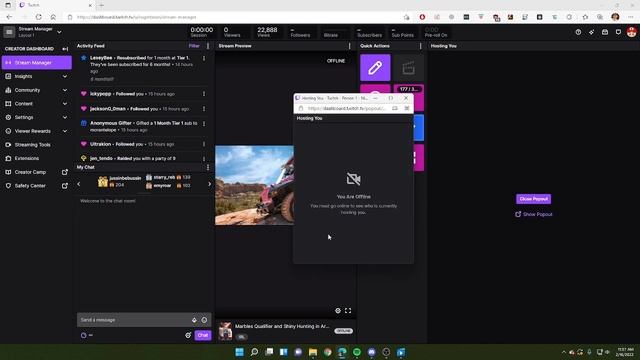Click the sparkle icon in top bar
Image resolution: width=640 pixels, height=360 pixels.
coord(591,32)
